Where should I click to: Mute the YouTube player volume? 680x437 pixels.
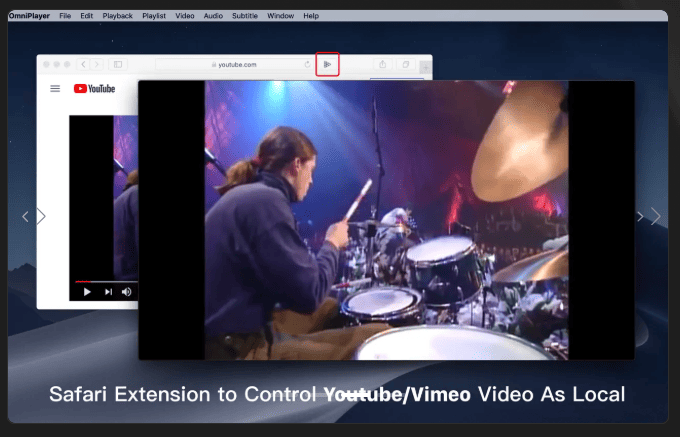[127, 292]
